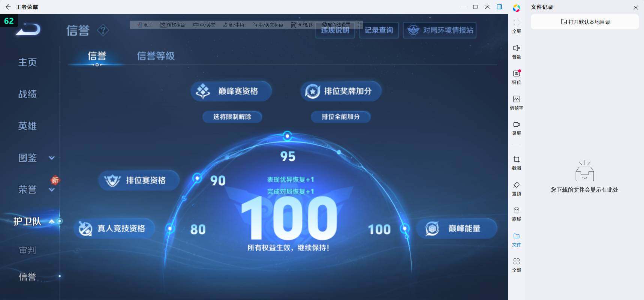Open the 信誉 help question mark icon
The height and width of the screenshot is (300, 644).
pos(103,30)
